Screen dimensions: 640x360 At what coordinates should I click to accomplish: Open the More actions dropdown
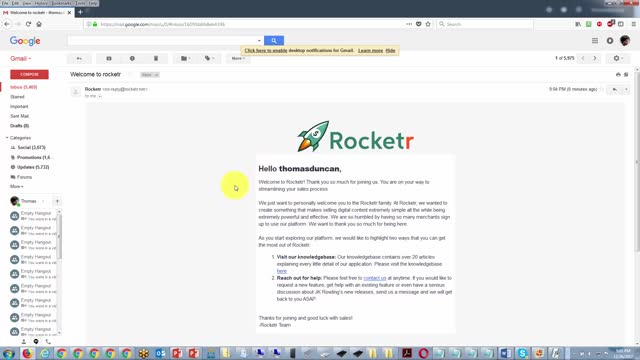tap(238, 58)
